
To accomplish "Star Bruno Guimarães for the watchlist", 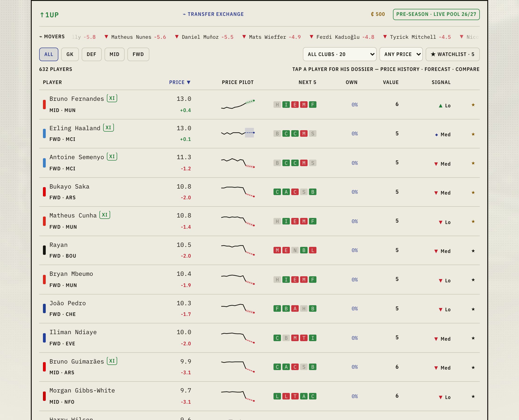I will pyautogui.click(x=473, y=367).
